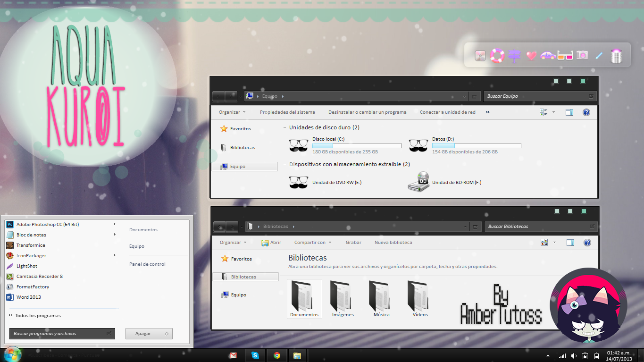Open Panel de control
This screenshot has height=362, width=644.
click(x=147, y=264)
